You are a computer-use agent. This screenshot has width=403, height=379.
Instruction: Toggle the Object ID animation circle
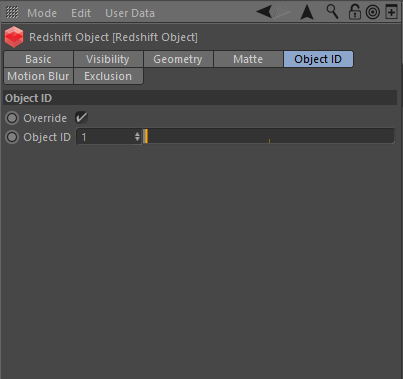point(12,137)
